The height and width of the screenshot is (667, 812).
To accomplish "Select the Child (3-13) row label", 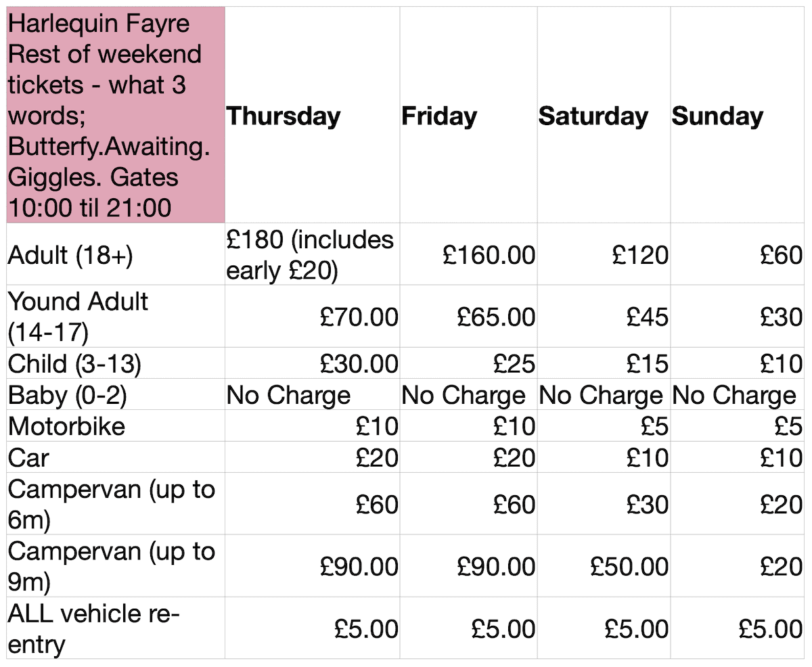I will pyautogui.click(x=116, y=363).
